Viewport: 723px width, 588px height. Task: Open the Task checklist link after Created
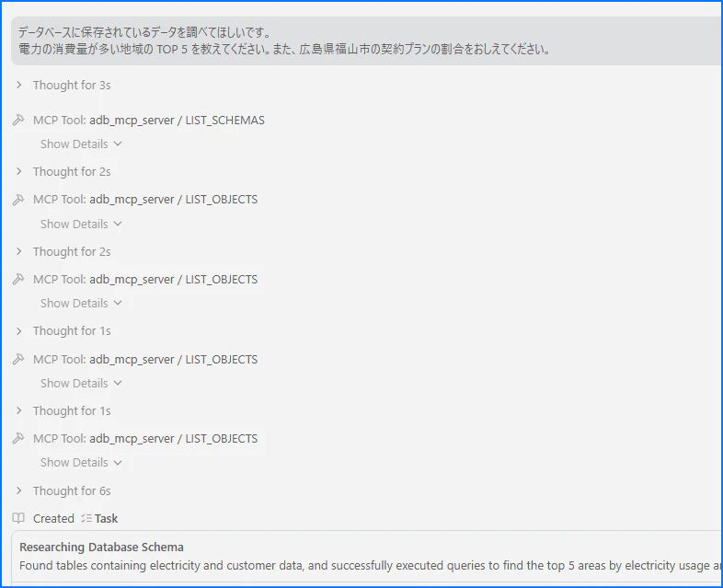tap(99, 518)
